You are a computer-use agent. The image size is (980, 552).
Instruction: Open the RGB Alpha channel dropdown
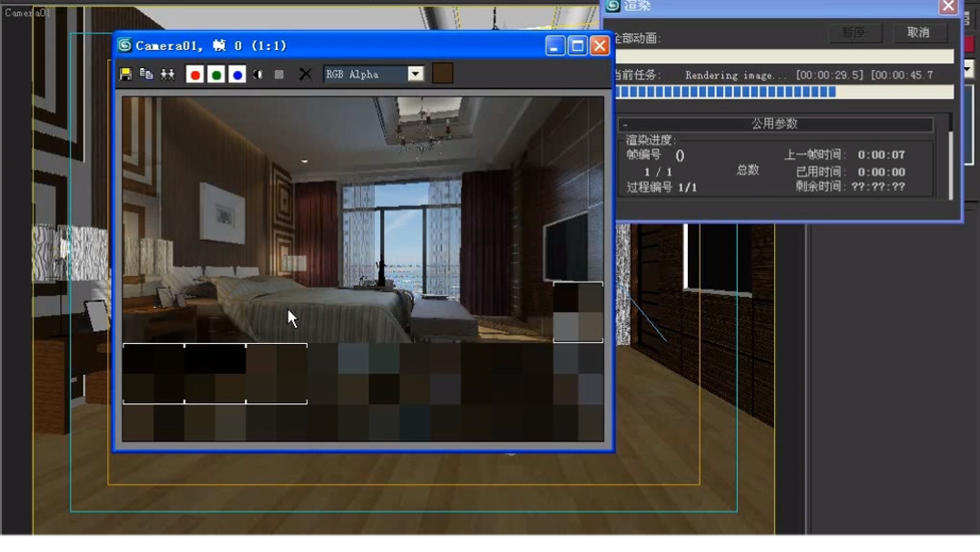point(415,74)
